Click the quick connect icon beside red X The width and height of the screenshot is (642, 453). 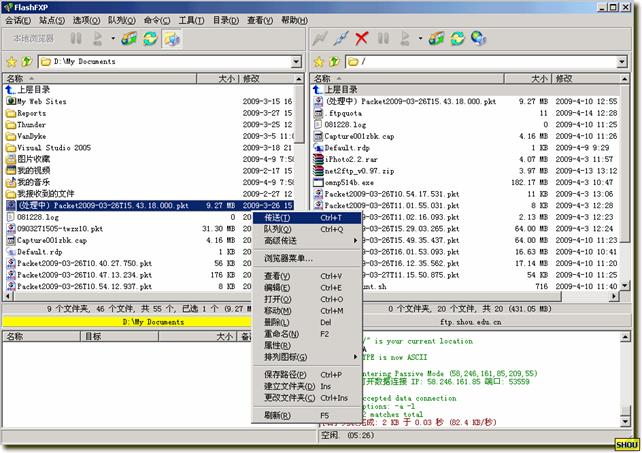[x=341, y=39]
